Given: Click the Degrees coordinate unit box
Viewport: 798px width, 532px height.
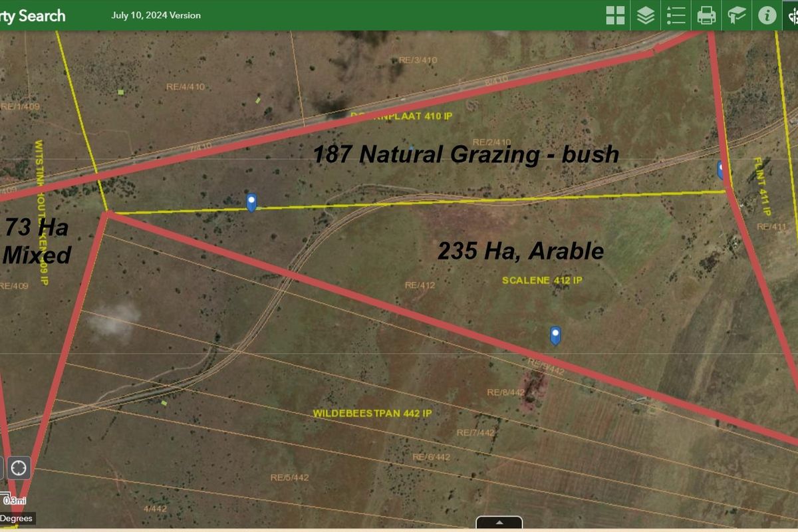Looking at the screenshot, I should point(16,519).
